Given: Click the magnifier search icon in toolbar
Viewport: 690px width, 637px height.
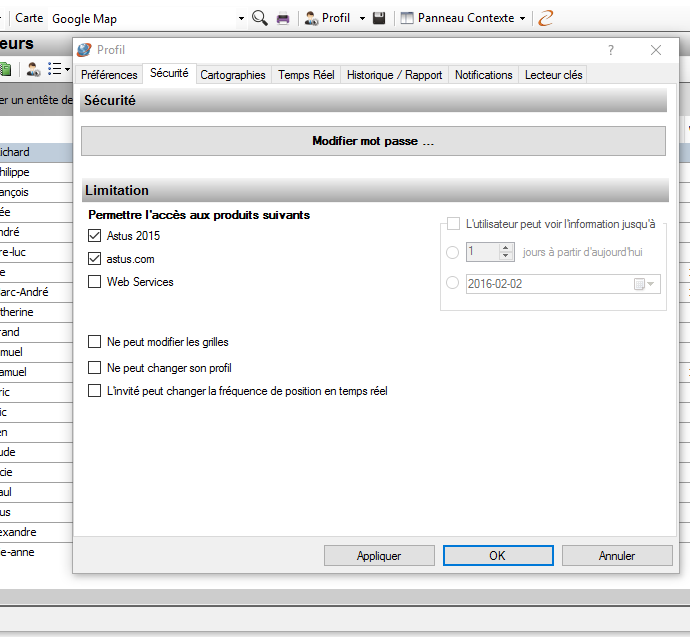Looking at the screenshot, I should tap(259, 18).
